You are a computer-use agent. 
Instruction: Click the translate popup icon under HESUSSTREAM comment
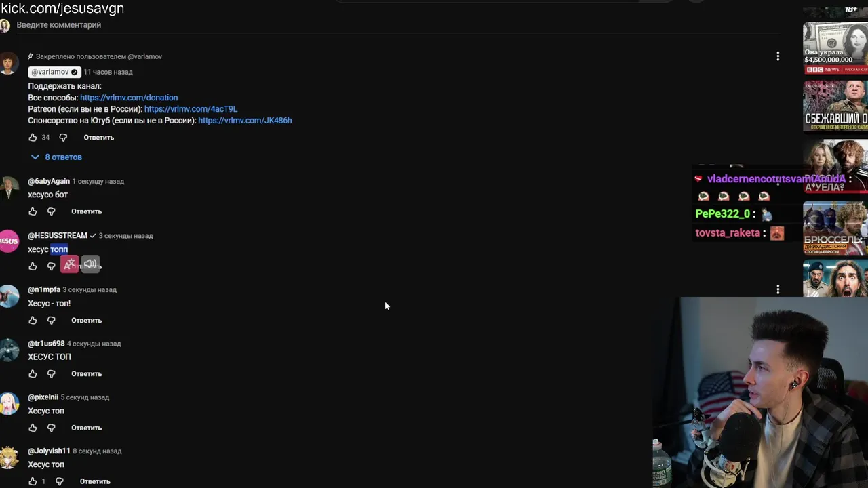pos(70,264)
